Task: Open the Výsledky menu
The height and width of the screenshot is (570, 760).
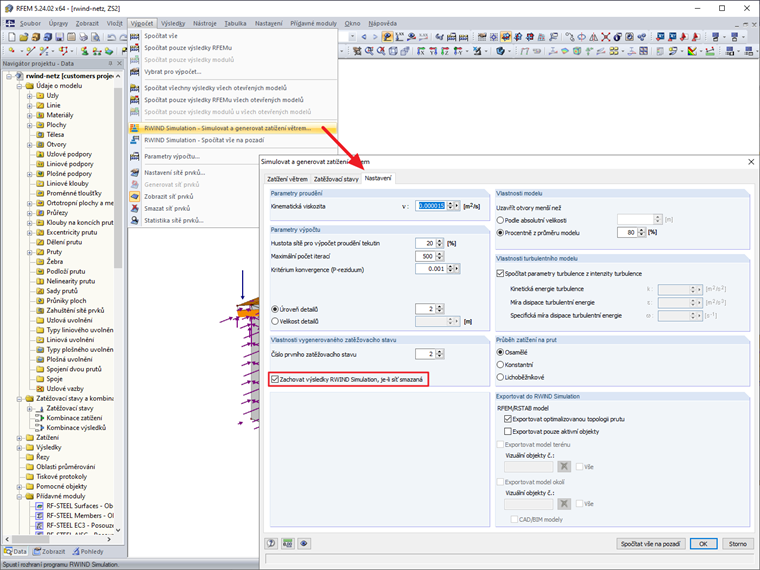Action: 173,23
